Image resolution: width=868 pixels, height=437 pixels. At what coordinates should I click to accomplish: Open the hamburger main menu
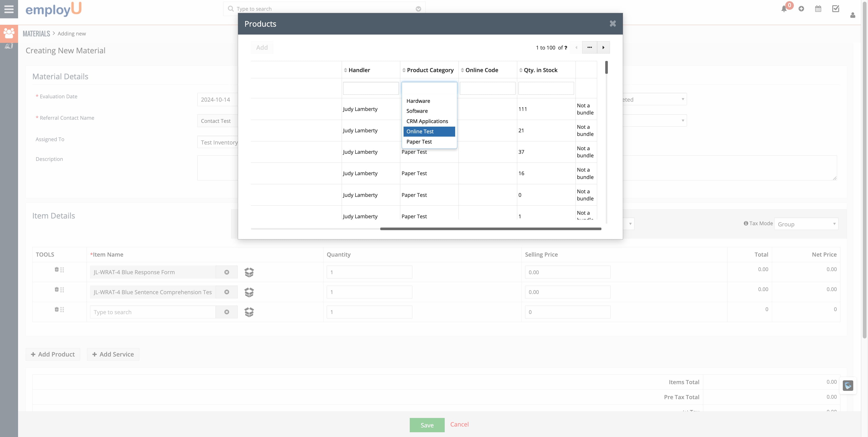point(9,9)
